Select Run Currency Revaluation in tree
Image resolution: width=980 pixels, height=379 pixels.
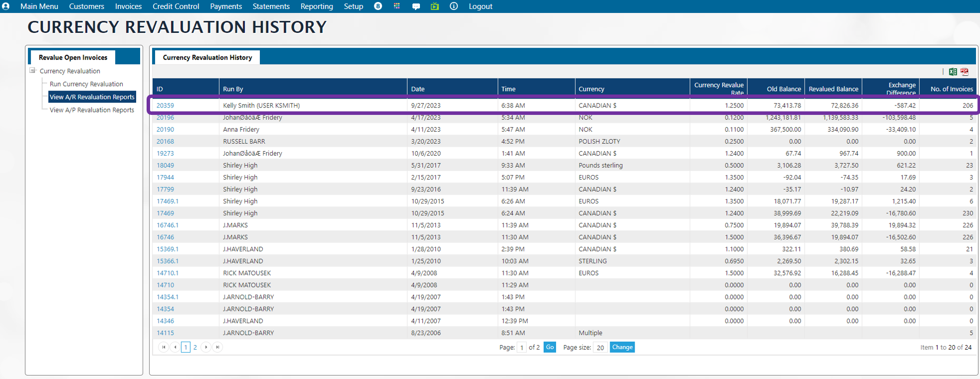(86, 84)
